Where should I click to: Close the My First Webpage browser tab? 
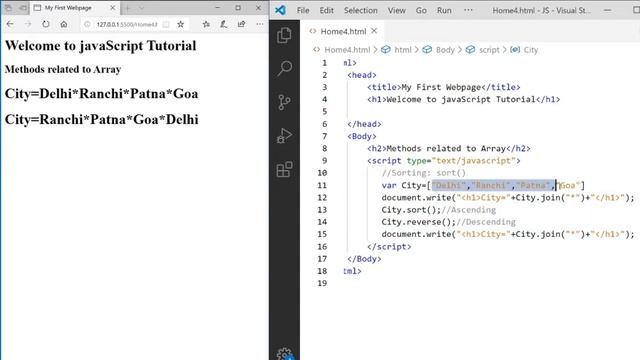coord(113,8)
